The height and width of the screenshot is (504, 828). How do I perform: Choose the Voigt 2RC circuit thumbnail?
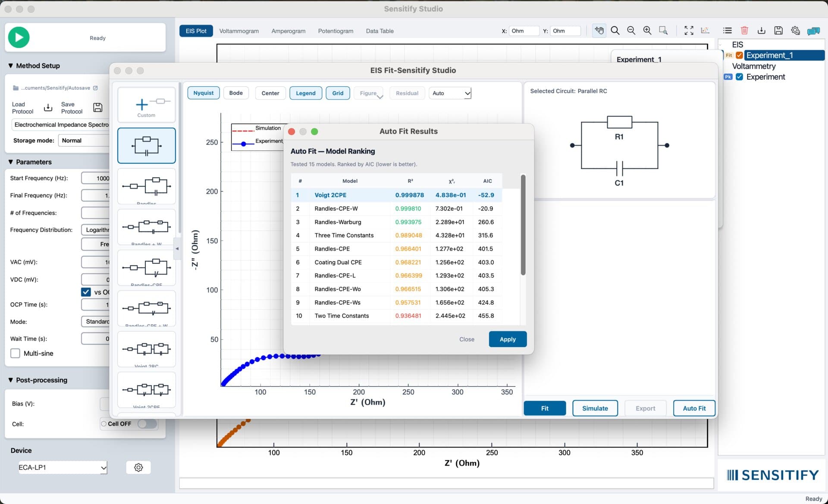[x=147, y=349]
